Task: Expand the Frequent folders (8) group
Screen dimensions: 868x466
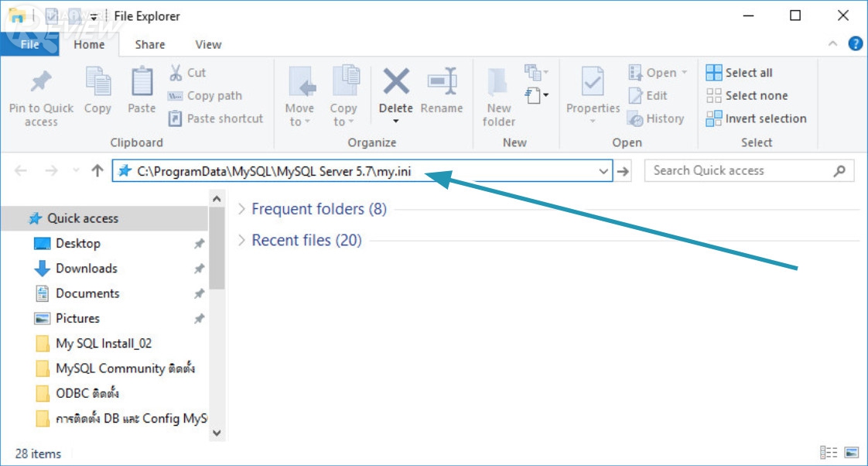Action: click(241, 209)
